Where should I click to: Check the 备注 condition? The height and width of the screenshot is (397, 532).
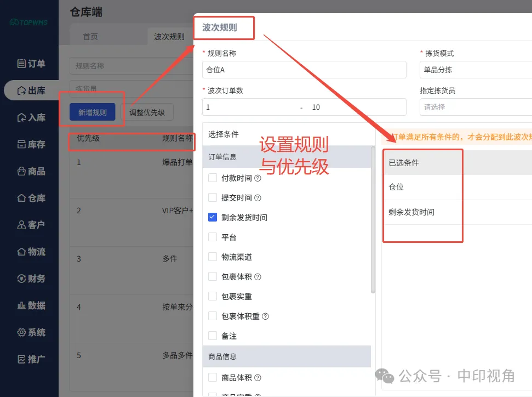(213, 336)
